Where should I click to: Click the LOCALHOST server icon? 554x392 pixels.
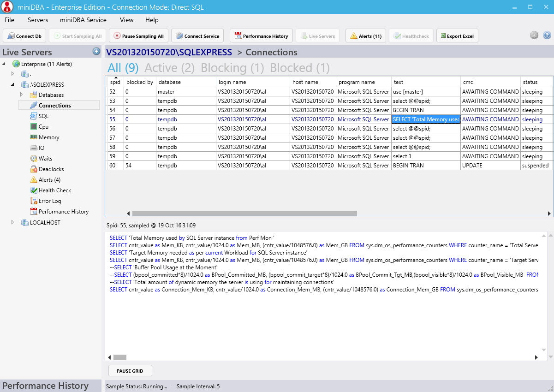click(x=25, y=223)
